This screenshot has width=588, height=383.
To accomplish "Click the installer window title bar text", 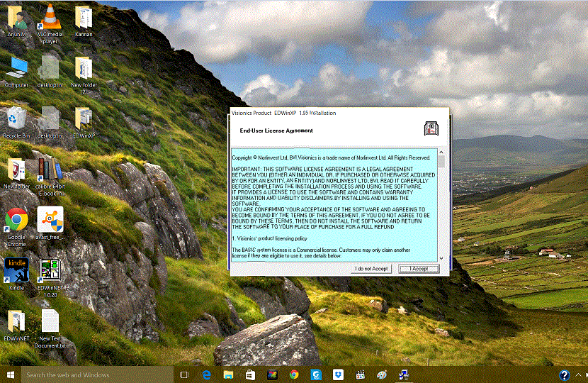I will click(284, 113).
